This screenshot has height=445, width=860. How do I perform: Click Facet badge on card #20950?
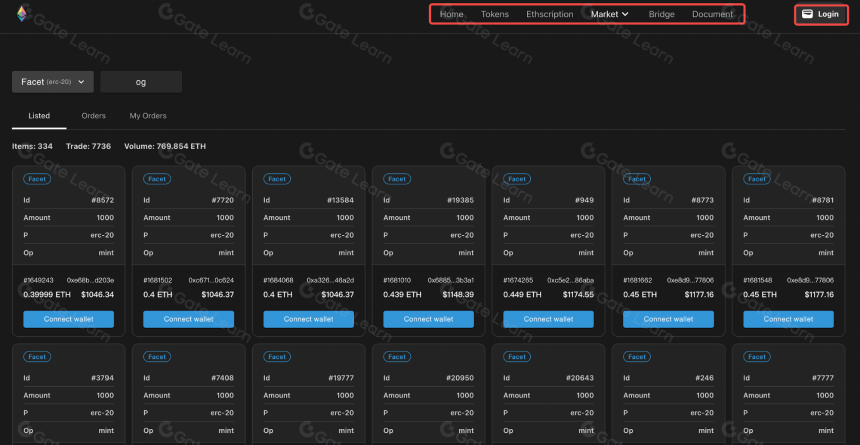coord(397,357)
